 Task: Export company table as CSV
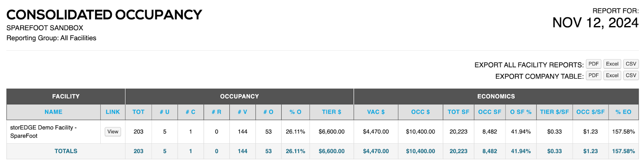(631, 75)
